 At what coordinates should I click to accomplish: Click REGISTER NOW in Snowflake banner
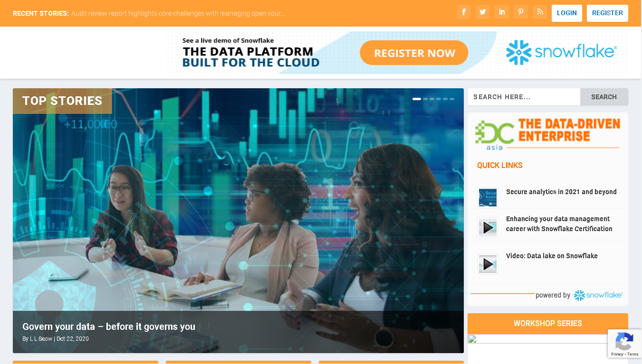(x=414, y=53)
